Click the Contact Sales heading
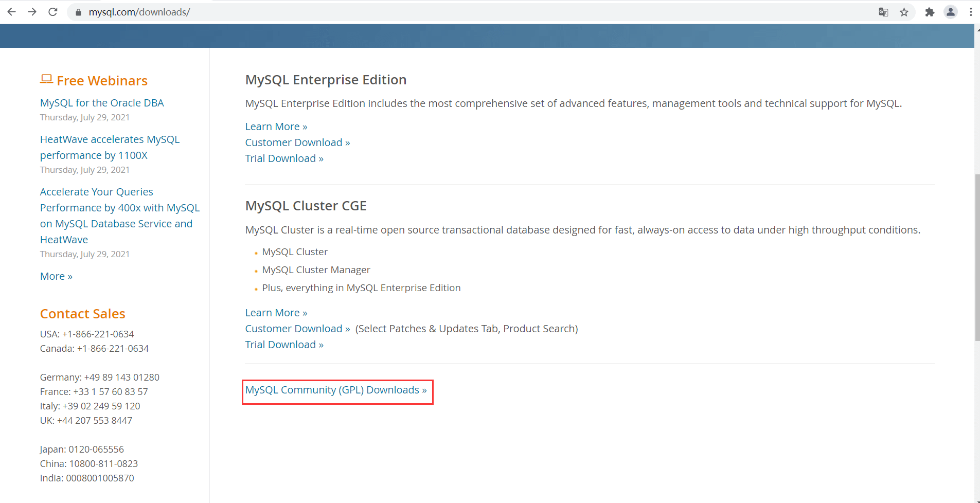The width and height of the screenshot is (980, 503). (x=83, y=314)
